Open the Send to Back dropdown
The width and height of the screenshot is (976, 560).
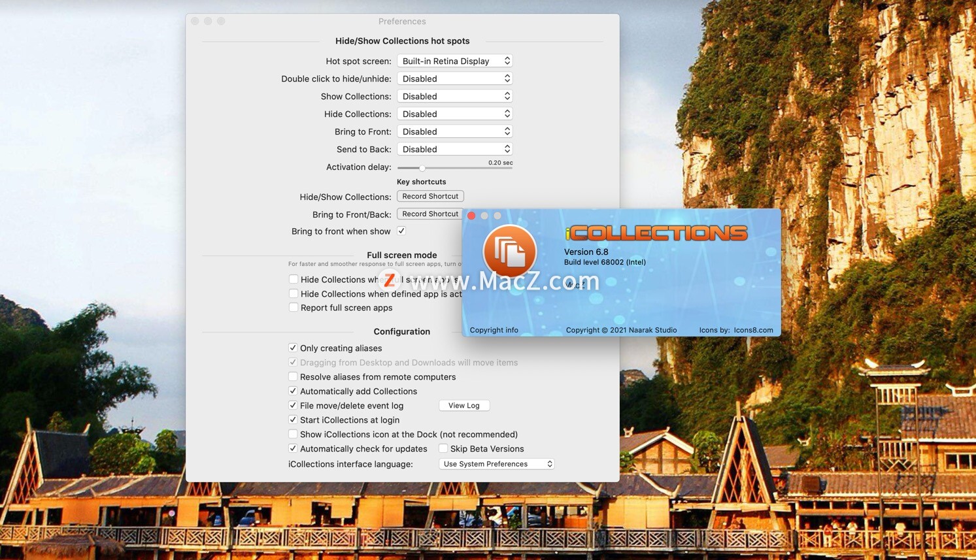tap(454, 149)
